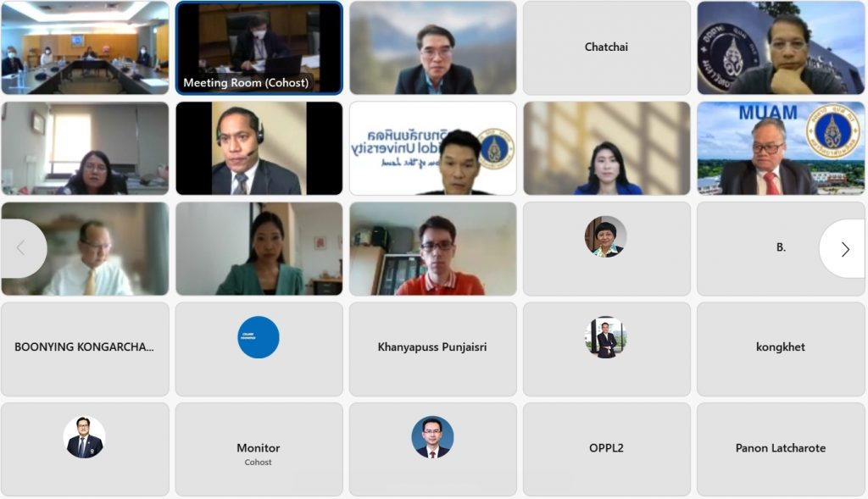Select the conference room wide-view video
868x499 pixels.
click(x=85, y=47)
